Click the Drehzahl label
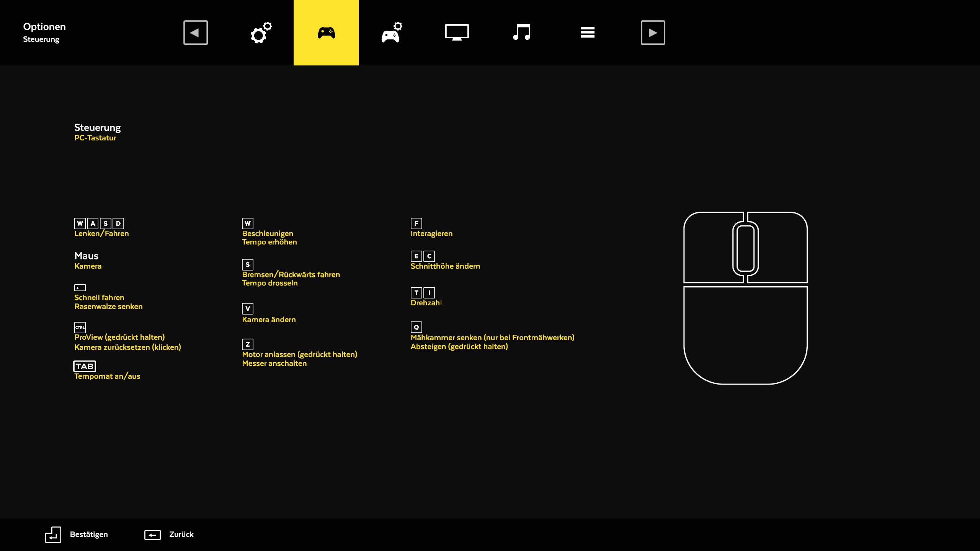The height and width of the screenshot is (551, 980). (x=426, y=303)
